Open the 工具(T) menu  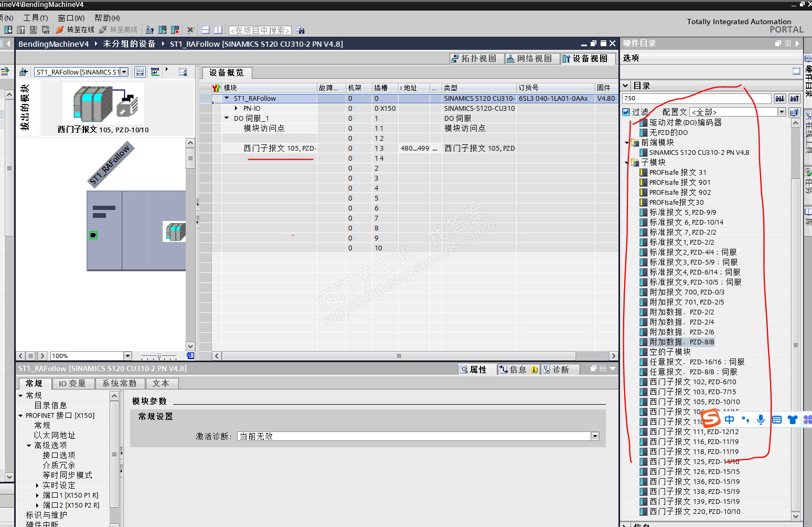click(36, 18)
